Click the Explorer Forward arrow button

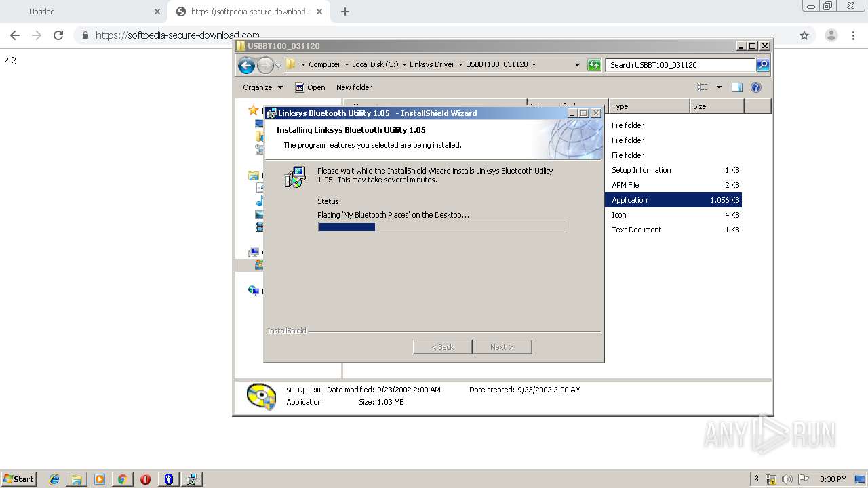pyautogui.click(x=265, y=65)
